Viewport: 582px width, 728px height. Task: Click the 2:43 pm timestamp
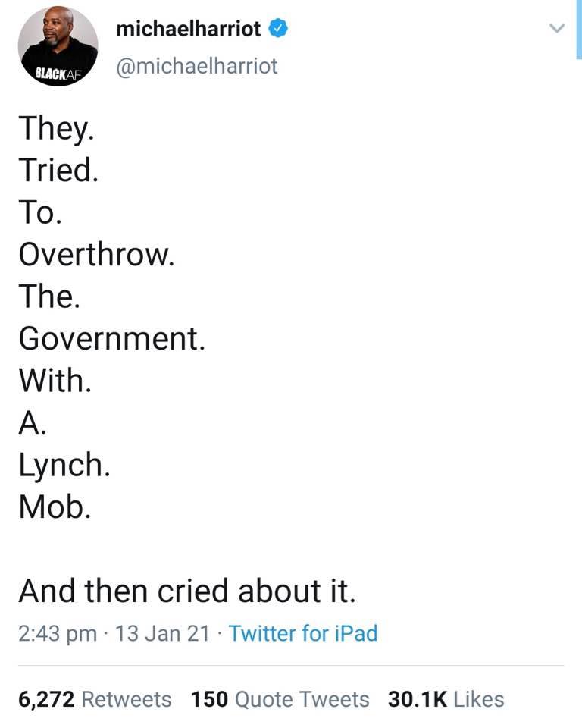coord(57,633)
